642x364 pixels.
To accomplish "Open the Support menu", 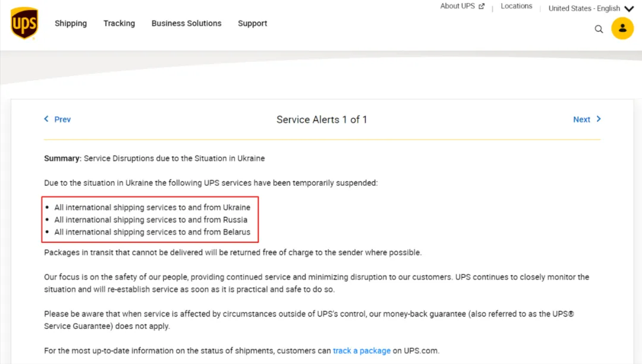I will pyautogui.click(x=253, y=24).
